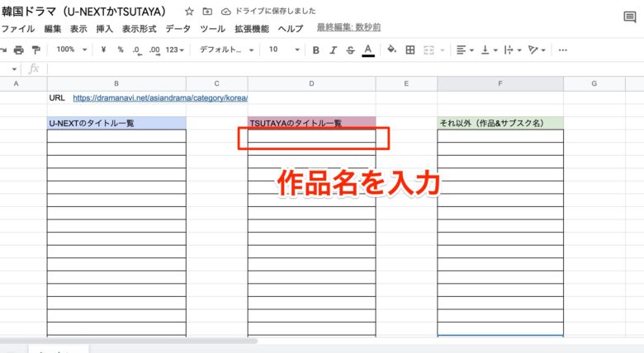Screen dimensions: 644x353
Task: Open the 最終編集 version history link
Action: click(348, 27)
